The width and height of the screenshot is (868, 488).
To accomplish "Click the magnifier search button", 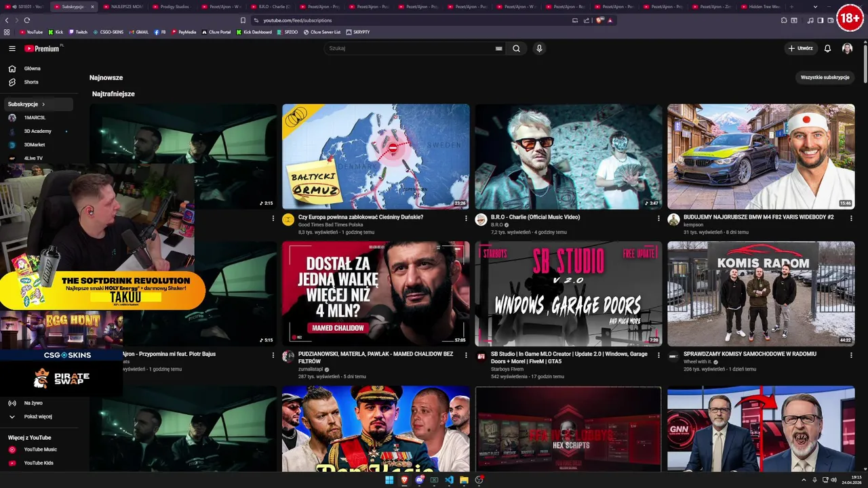I will [516, 49].
